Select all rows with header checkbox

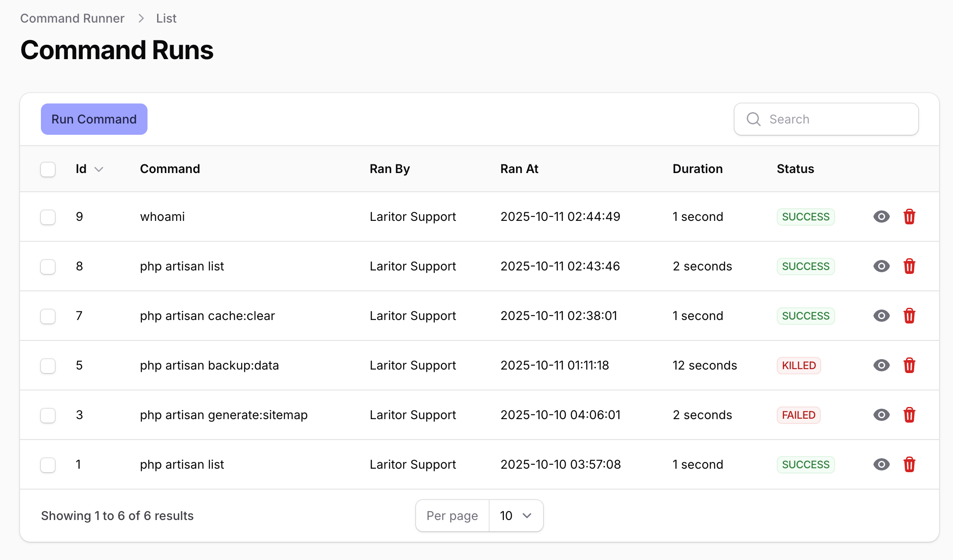click(48, 169)
